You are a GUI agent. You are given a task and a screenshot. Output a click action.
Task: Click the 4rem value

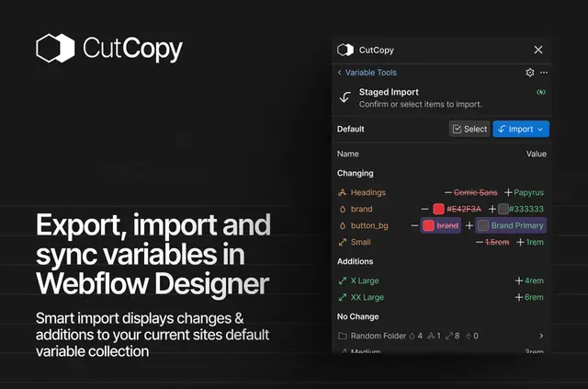pos(534,280)
